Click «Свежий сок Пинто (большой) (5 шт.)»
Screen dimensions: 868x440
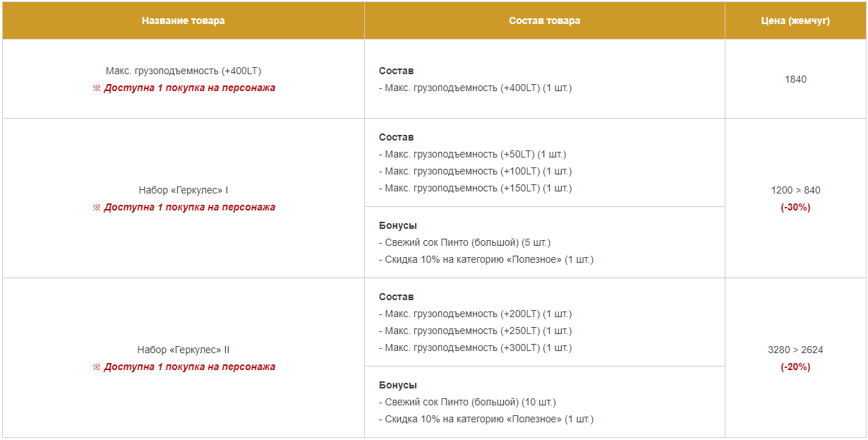[464, 242]
